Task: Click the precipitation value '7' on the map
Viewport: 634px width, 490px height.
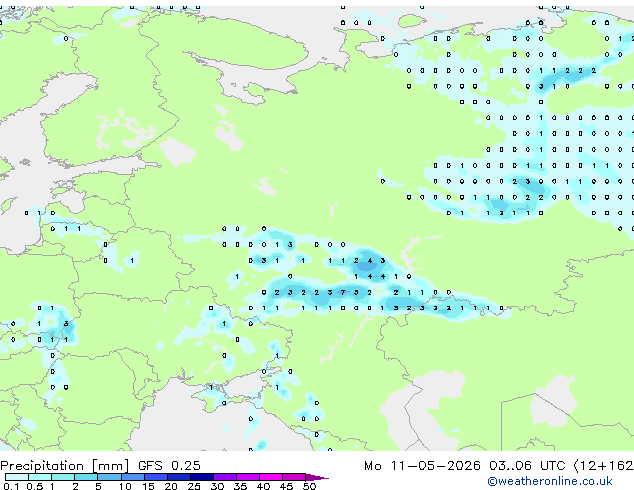Action: coord(343,292)
